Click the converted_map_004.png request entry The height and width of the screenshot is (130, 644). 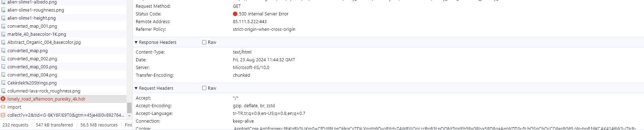pos(32,75)
